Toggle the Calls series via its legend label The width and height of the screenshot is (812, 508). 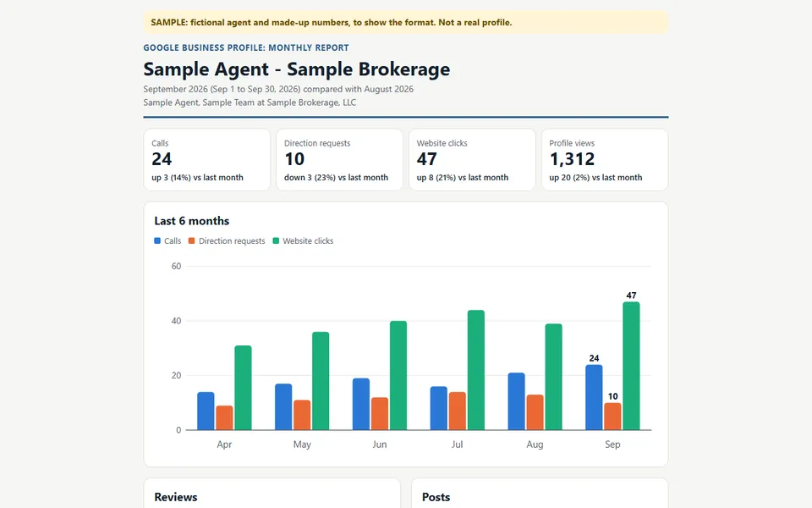(x=173, y=241)
